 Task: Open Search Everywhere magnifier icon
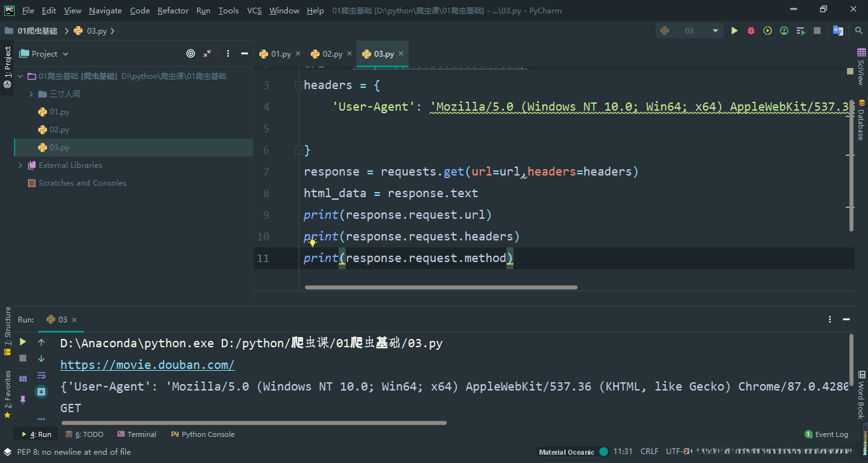(x=858, y=31)
